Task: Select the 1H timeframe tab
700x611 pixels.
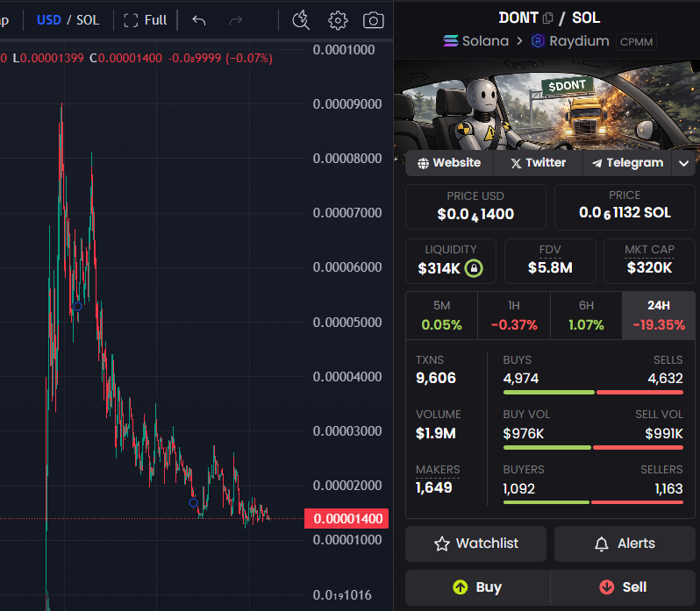Action: [514, 316]
